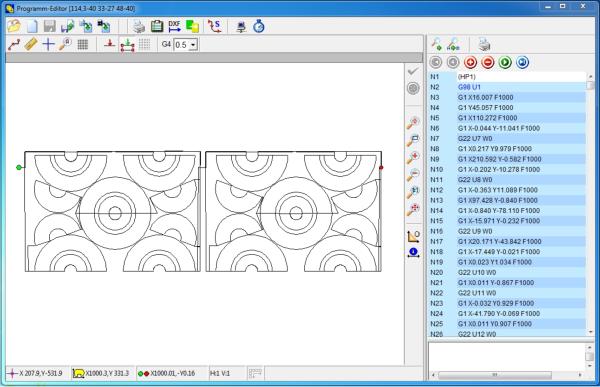Click the grey floppy disk save icon
Screen dimensions: 600x387
(50, 26)
